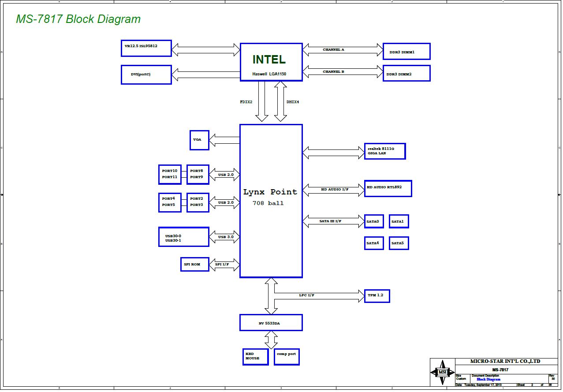Click the DVI(portC) block
This screenshot has height=392, width=563.
(146, 75)
